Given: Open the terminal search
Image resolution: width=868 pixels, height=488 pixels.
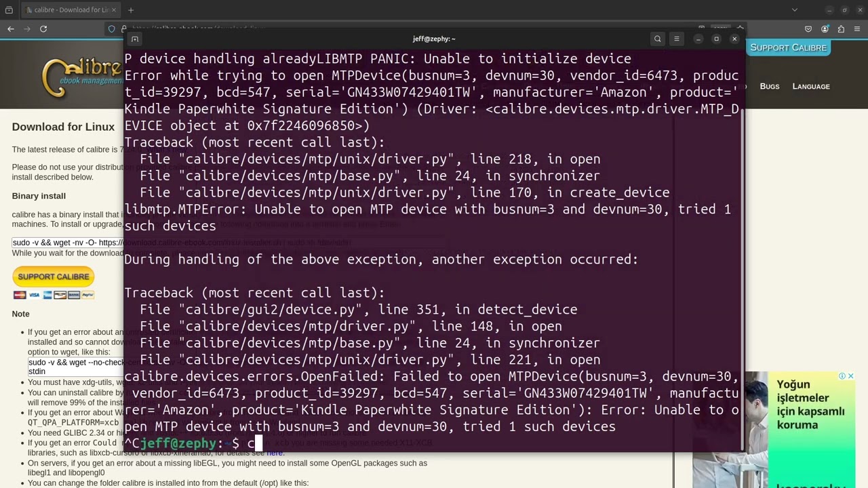Looking at the screenshot, I should [657, 39].
